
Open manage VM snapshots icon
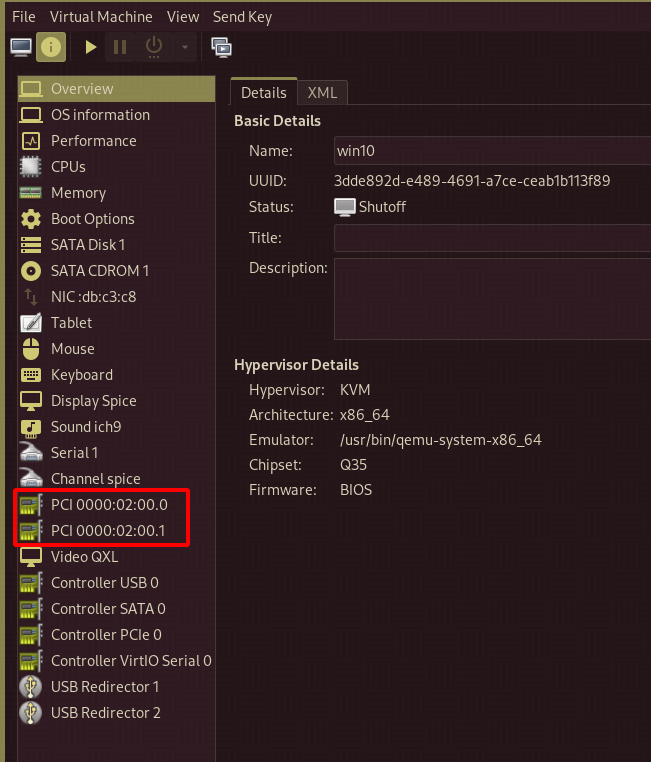point(222,48)
